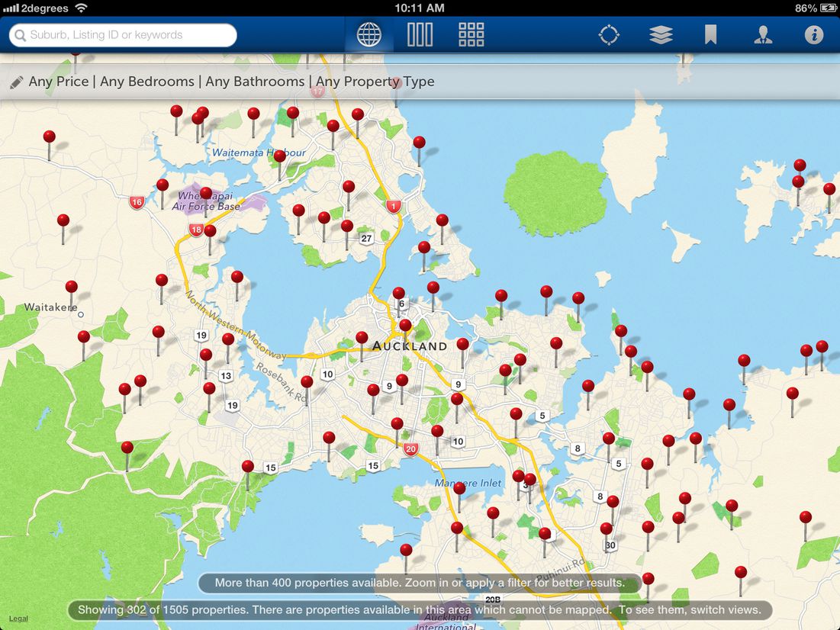Image resolution: width=840 pixels, height=630 pixels.
Task: Switch to the column list view
Action: pos(420,35)
